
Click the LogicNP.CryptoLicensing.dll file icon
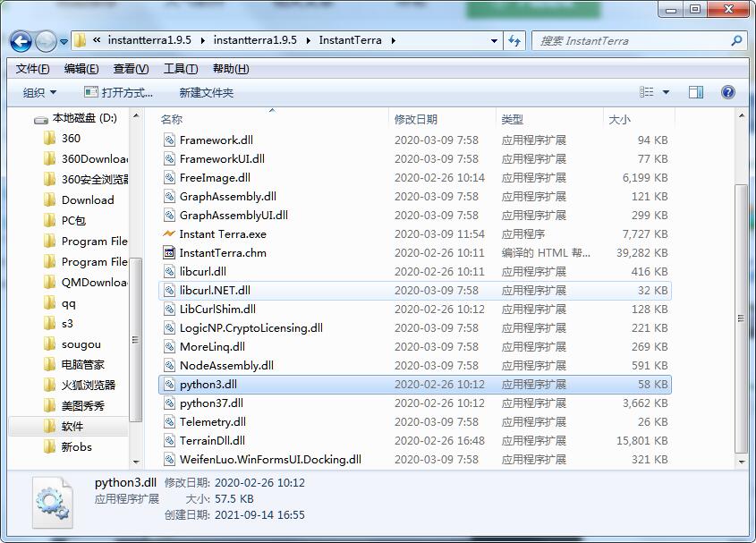pos(169,328)
